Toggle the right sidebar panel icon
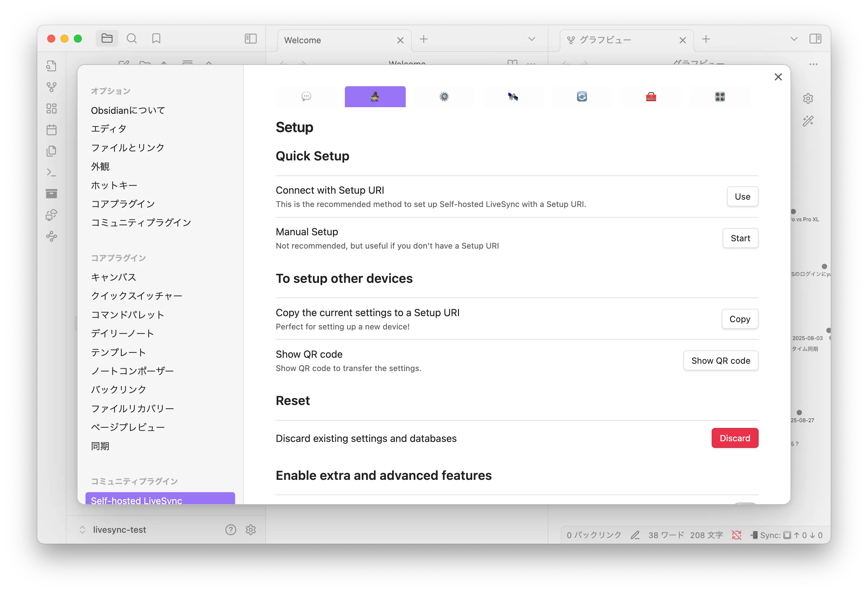This screenshot has width=868, height=593. [x=815, y=39]
